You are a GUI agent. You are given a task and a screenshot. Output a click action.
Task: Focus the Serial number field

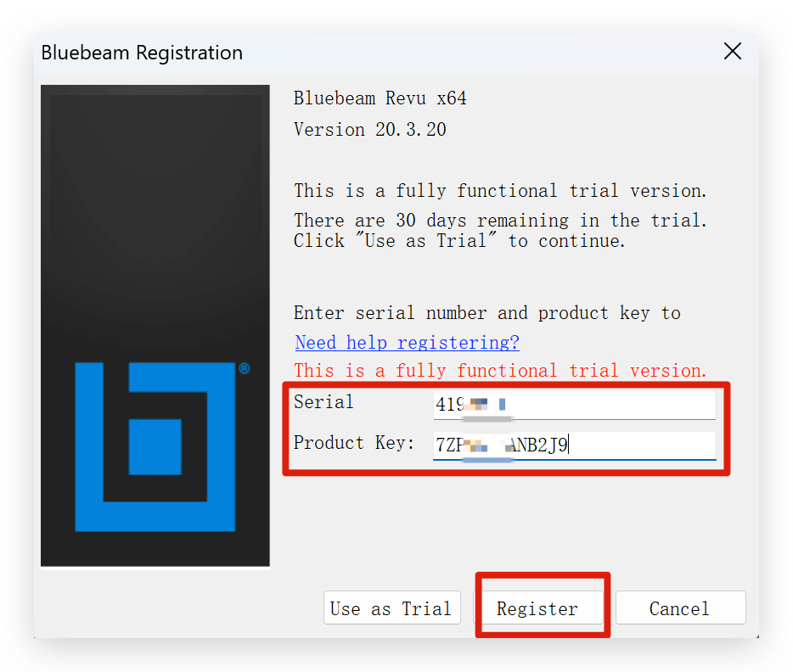click(x=575, y=405)
